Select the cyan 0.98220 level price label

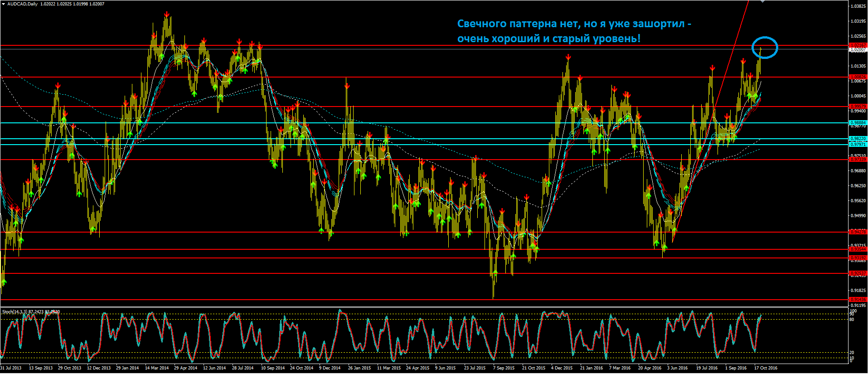point(858,139)
